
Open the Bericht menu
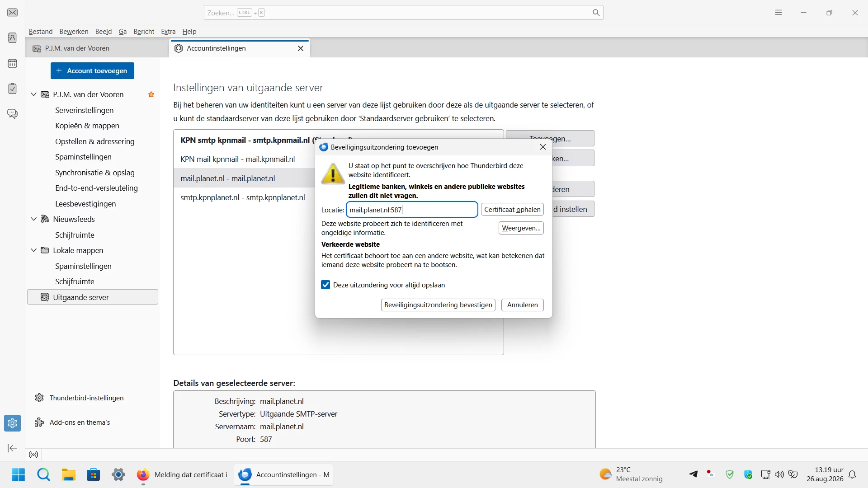[144, 32]
